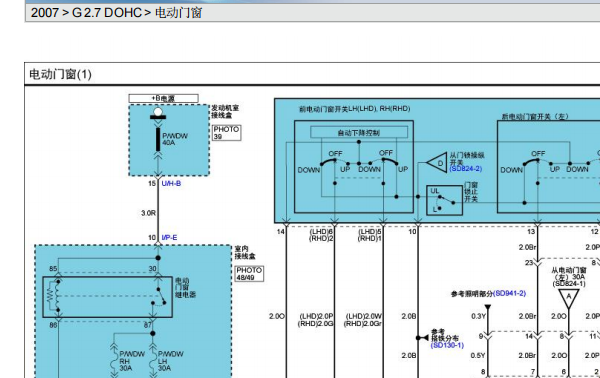This screenshot has height=378, width=600.
Task: Click relay terminal 85
Action: tap(53, 269)
